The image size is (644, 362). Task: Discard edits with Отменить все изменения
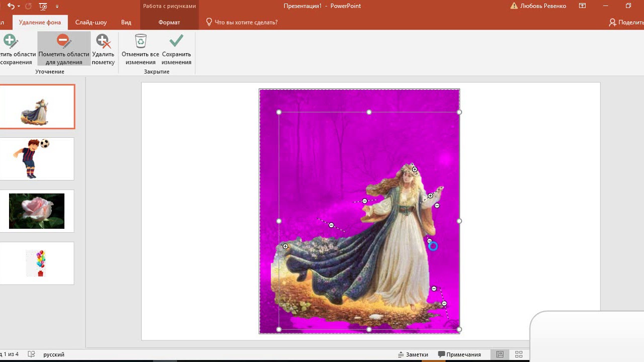point(140,49)
